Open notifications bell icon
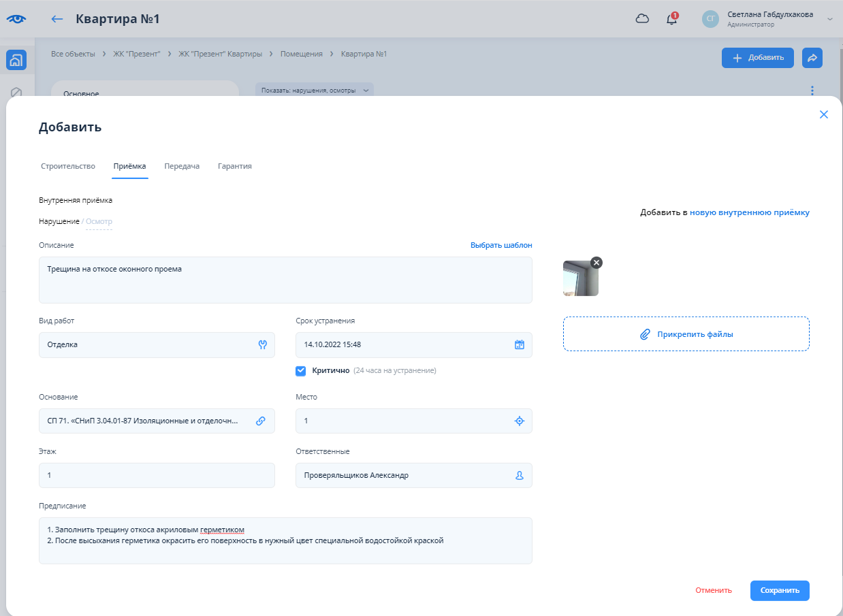Screen dimensions: 843x616 (671, 19)
